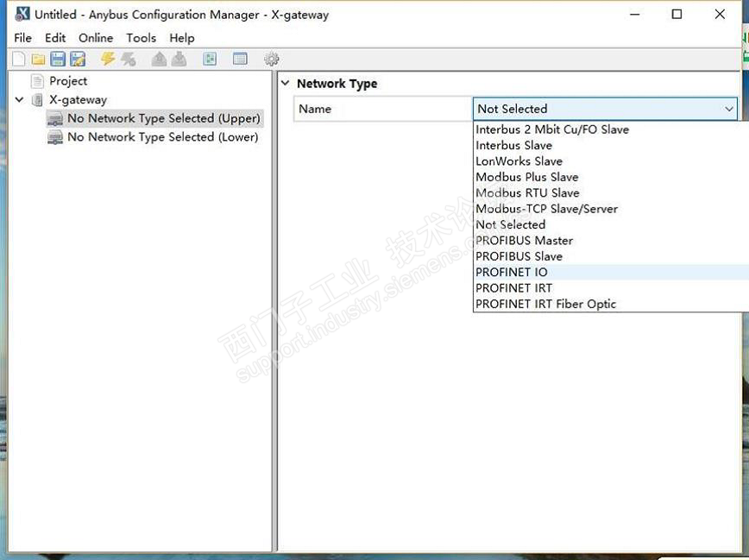
Task: Click the Lower network node icon
Action: click(x=55, y=137)
